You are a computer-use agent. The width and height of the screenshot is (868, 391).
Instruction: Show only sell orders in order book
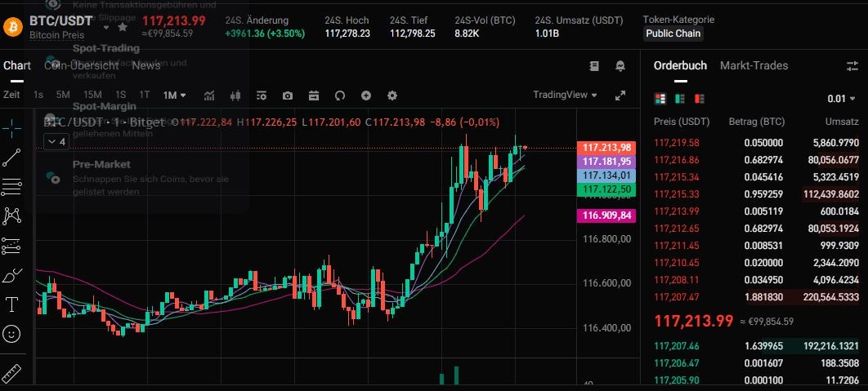tap(700, 99)
